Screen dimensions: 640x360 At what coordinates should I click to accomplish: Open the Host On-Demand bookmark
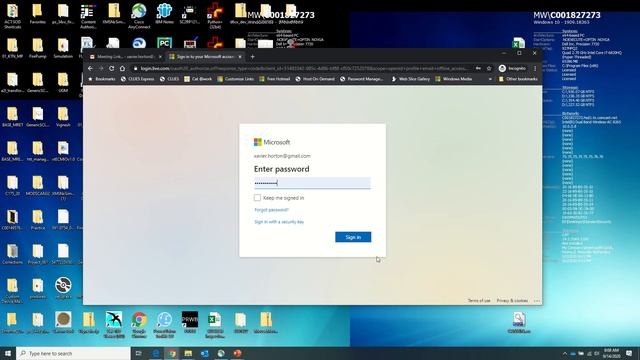[x=315, y=79]
